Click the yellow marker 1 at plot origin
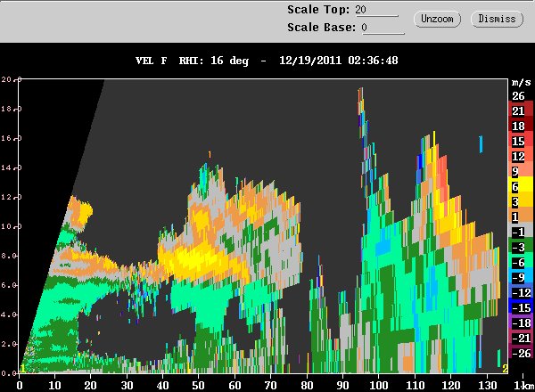 pyautogui.click(x=22, y=369)
